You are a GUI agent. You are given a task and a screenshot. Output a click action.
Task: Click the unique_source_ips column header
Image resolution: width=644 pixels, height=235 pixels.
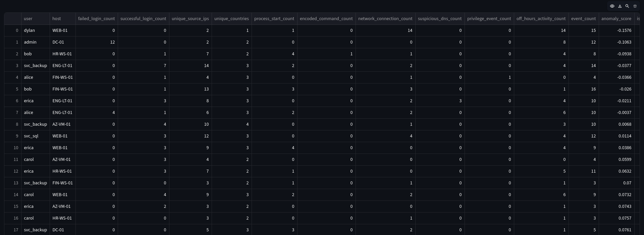[x=191, y=19]
